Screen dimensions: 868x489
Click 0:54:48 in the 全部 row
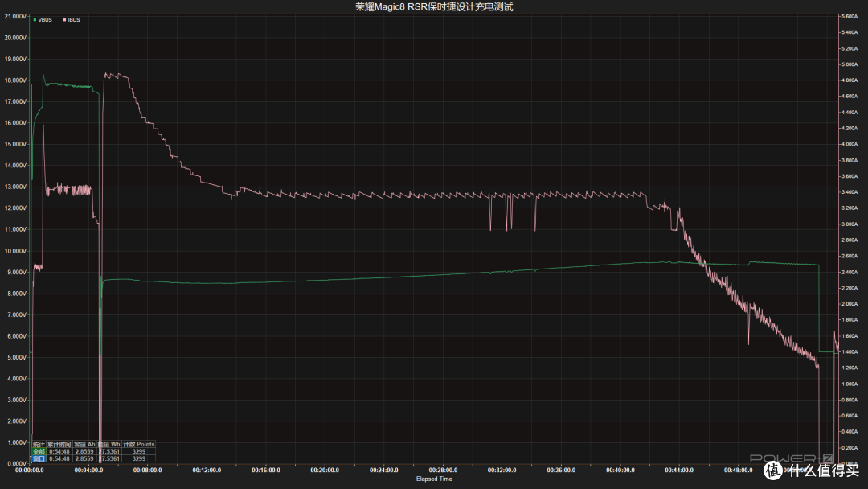pyautogui.click(x=59, y=451)
